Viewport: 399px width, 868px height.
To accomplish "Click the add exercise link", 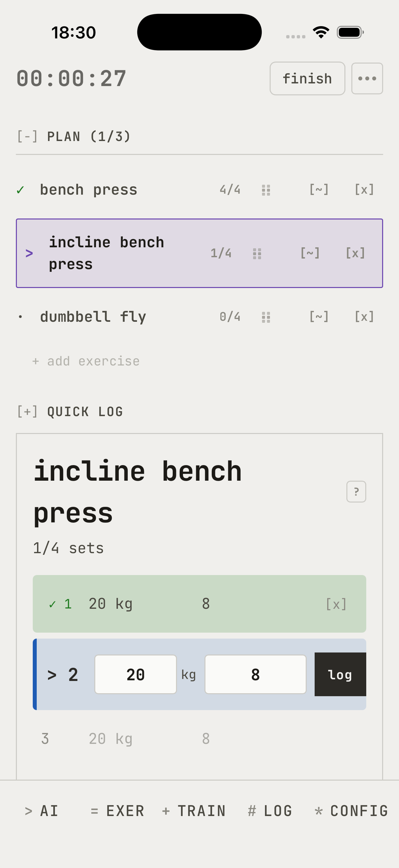I will tap(86, 361).
